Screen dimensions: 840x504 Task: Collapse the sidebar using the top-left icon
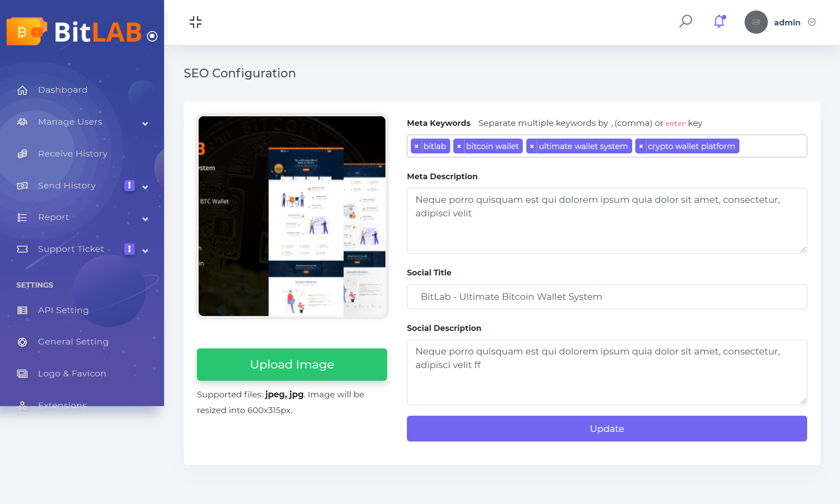[195, 22]
